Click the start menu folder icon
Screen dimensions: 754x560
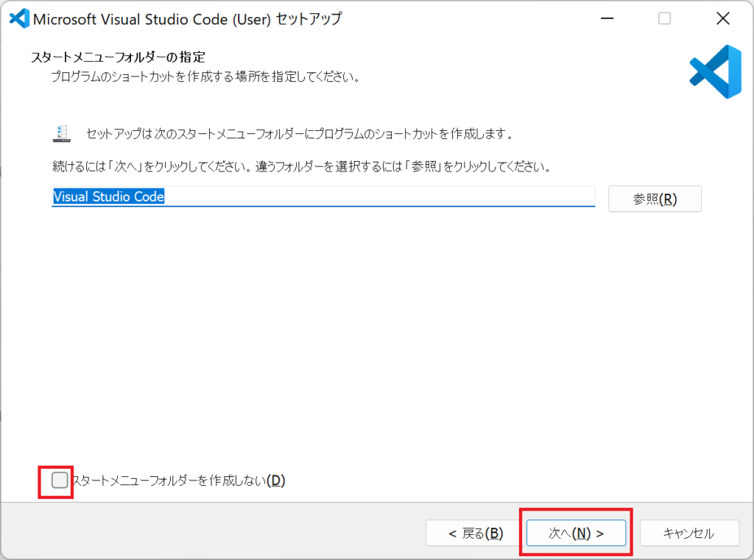coord(62,134)
